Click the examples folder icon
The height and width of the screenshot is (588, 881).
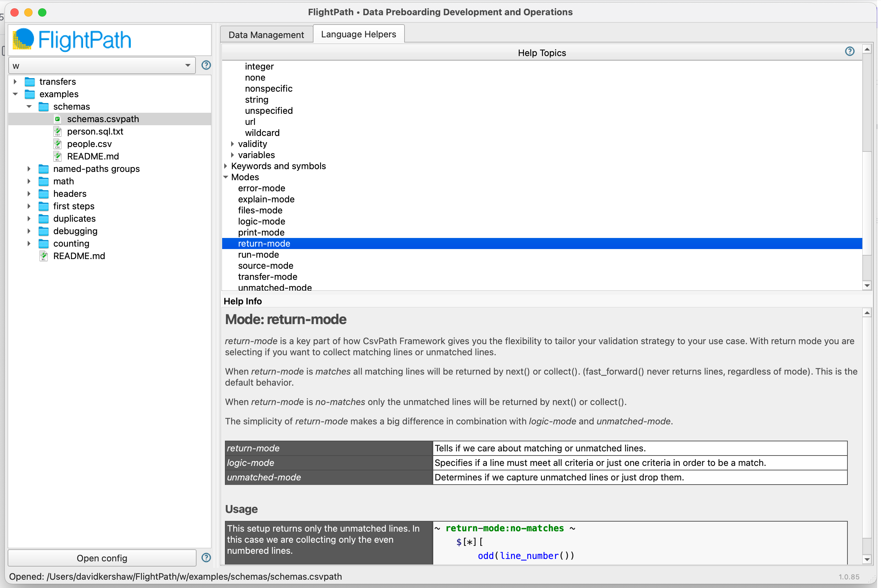(x=30, y=94)
